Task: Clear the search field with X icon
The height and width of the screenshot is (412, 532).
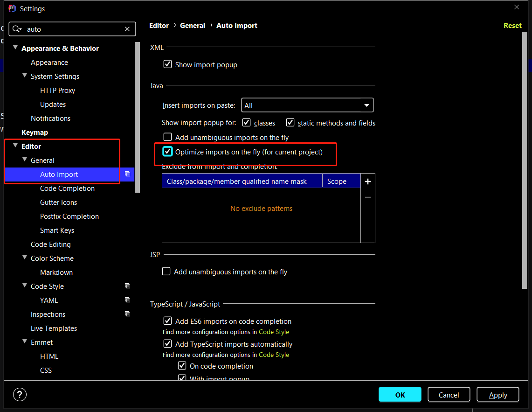Action: pyautogui.click(x=127, y=29)
